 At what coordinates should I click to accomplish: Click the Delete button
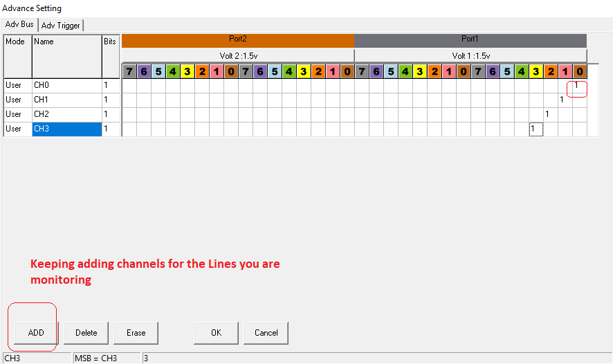click(x=86, y=333)
